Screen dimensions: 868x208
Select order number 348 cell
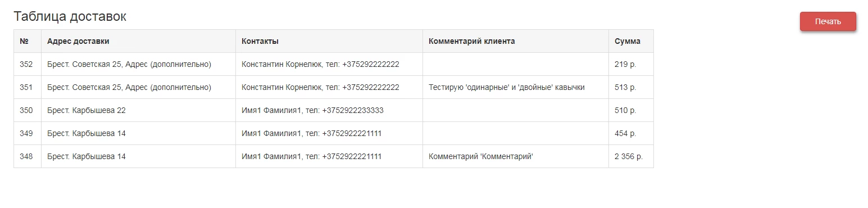tap(28, 156)
